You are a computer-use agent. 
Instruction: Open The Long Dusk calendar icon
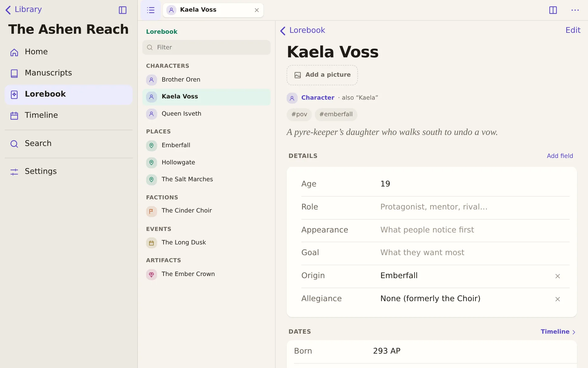coord(151,243)
